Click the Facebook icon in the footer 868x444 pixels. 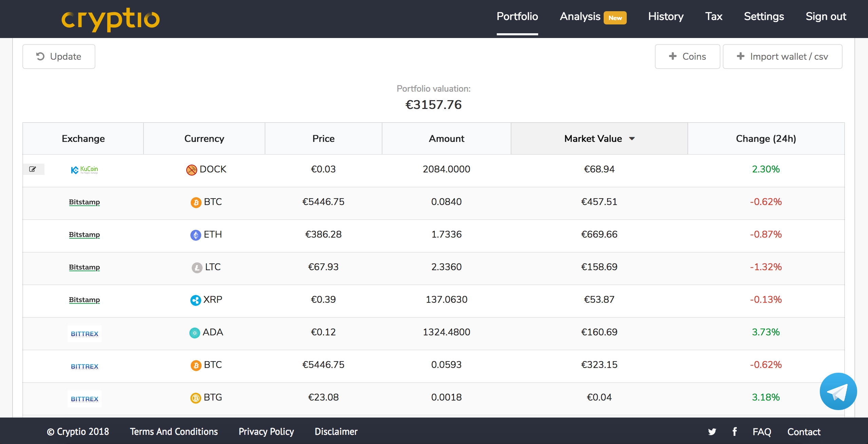[x=734, y=431]
